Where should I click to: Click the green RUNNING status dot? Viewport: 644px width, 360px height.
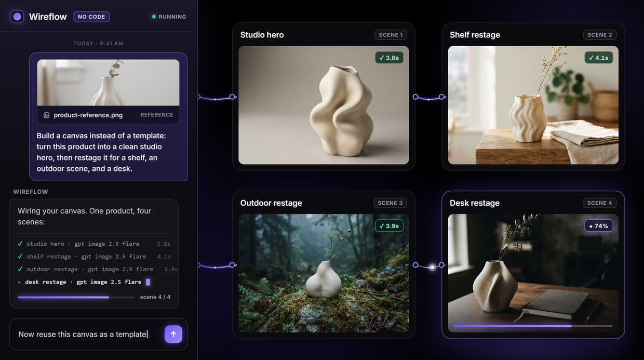point(154,17)
